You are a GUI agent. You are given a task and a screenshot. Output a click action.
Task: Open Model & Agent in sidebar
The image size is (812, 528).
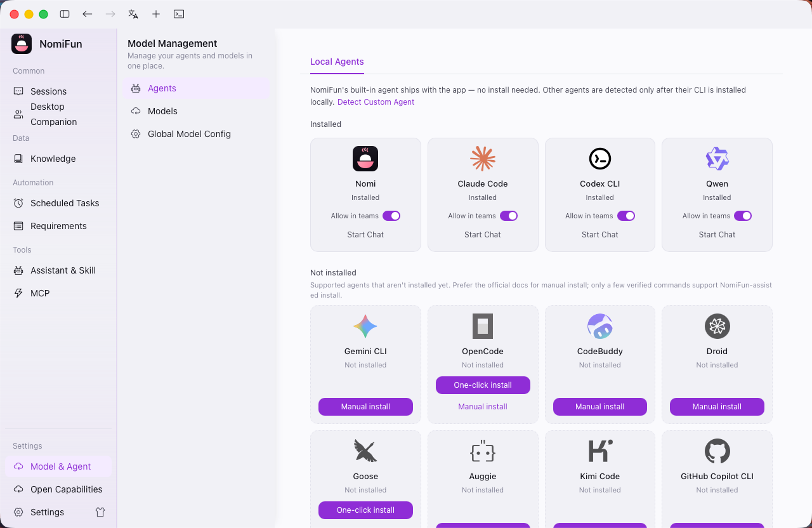click(58, 466)
